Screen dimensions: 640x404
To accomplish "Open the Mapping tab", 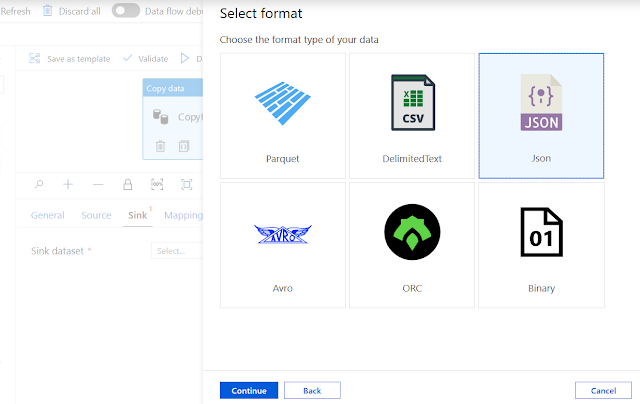I will (x=183, y=215).
